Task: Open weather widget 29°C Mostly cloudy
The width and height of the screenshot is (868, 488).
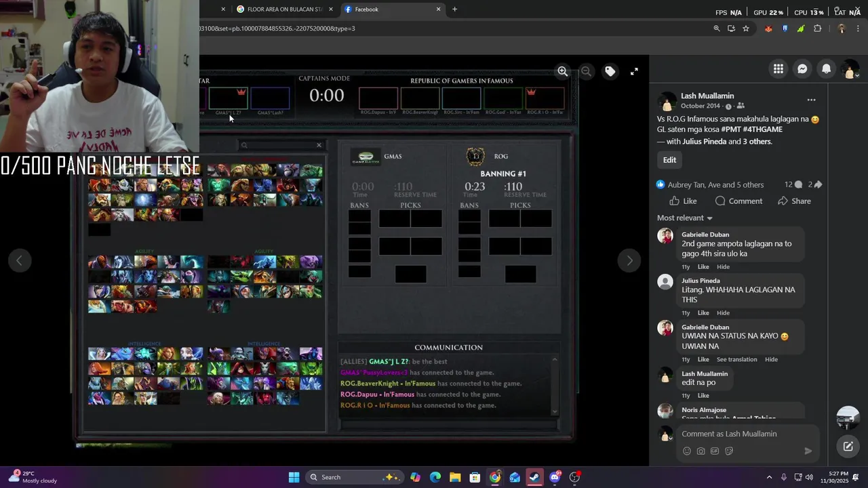Action: (x=33, y=477)
